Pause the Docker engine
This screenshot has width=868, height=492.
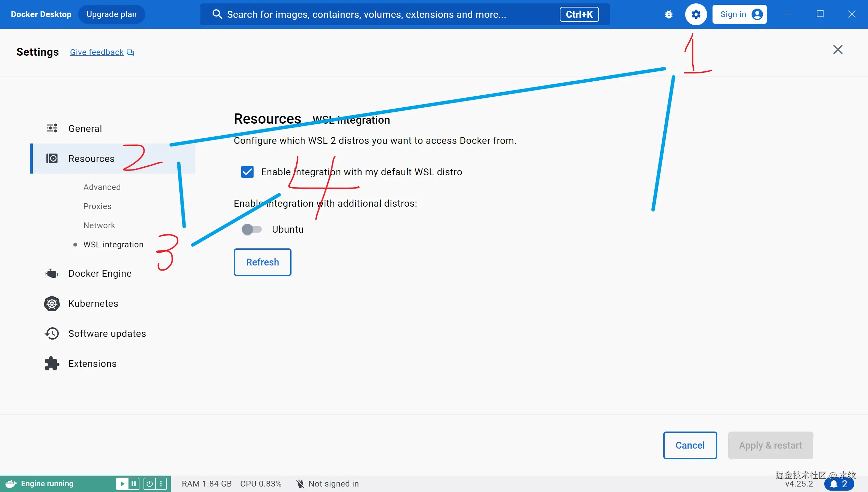(134, 484)
